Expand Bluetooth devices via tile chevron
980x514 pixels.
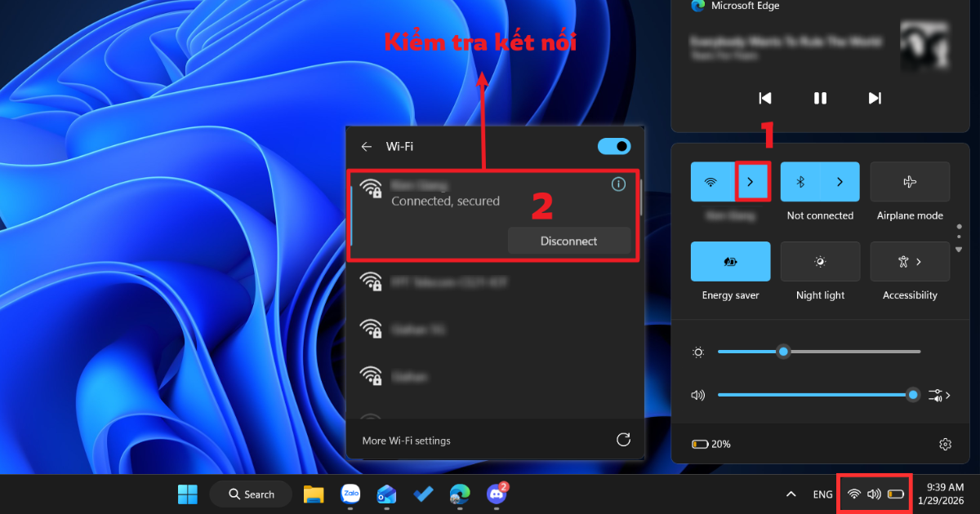(x=840, y=182)
